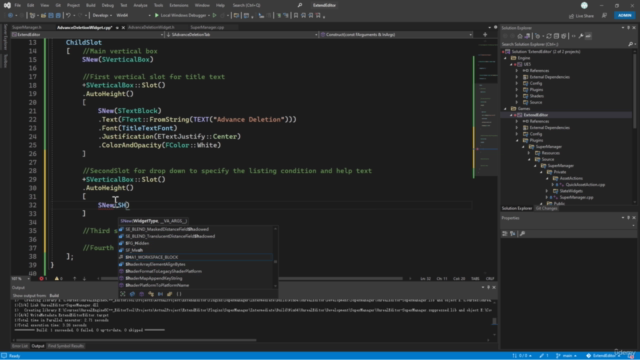
Task: Collapse the Games folder node
Action: (x=506, y=109)
